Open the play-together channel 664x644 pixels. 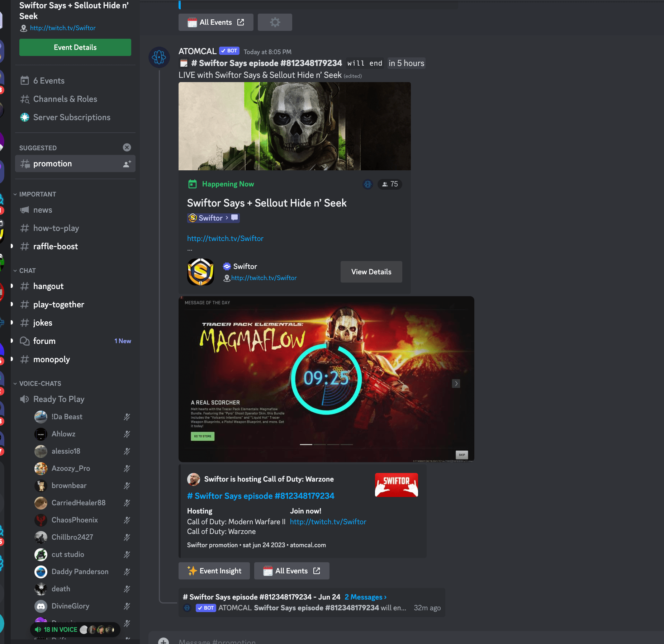click(75, 304)
